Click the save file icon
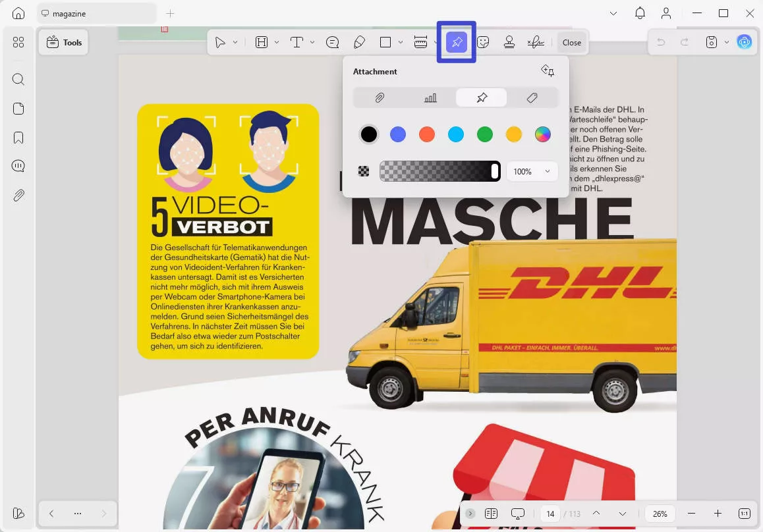The width and height of the screenshot is (763, 532). 712,42
